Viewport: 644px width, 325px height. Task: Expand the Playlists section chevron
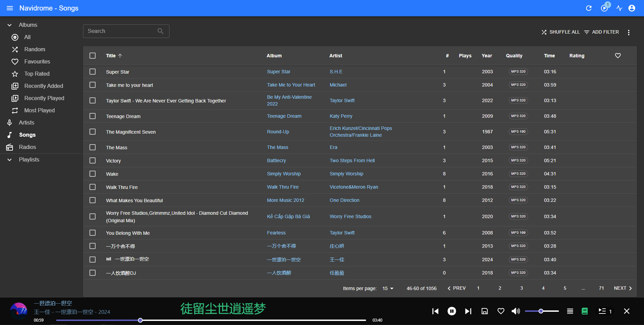tap(9, 160)
